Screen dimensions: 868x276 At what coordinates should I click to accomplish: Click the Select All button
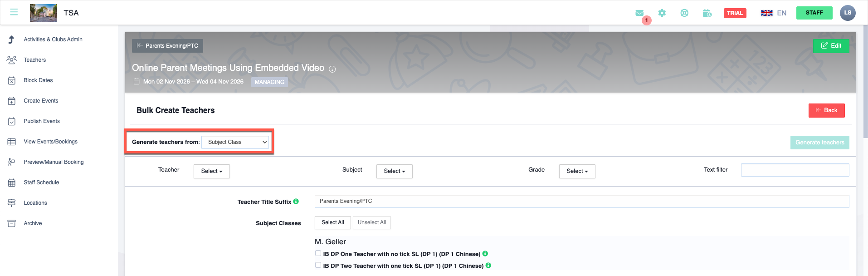[332, 222]
